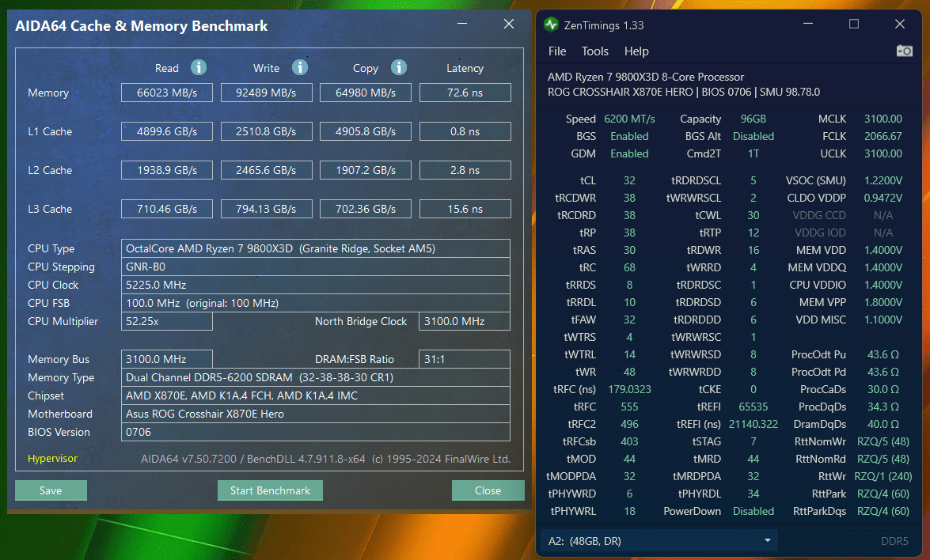This screenshot has height=560, width=930.
Task: Select the Memory Copy value 64980 MB/s
Action: click(x=366, y=93)
